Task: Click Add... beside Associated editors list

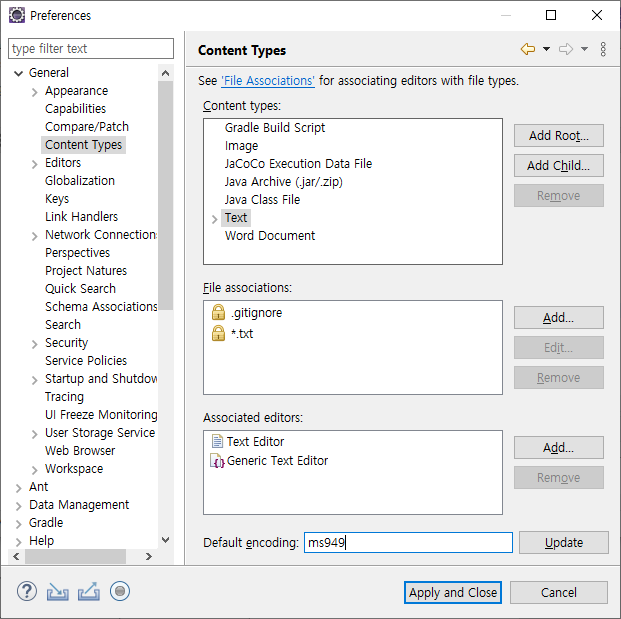Action: coord(559,448)
